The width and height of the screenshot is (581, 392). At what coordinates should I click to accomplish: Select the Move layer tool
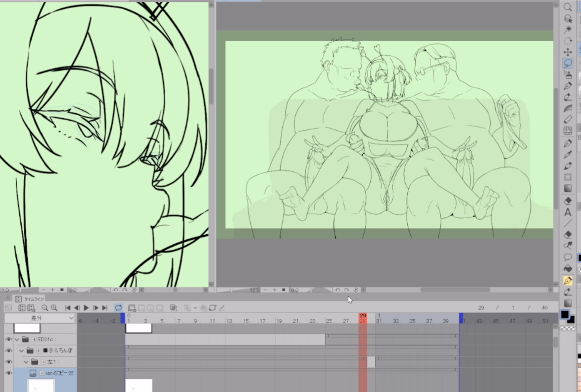(567, 52)
